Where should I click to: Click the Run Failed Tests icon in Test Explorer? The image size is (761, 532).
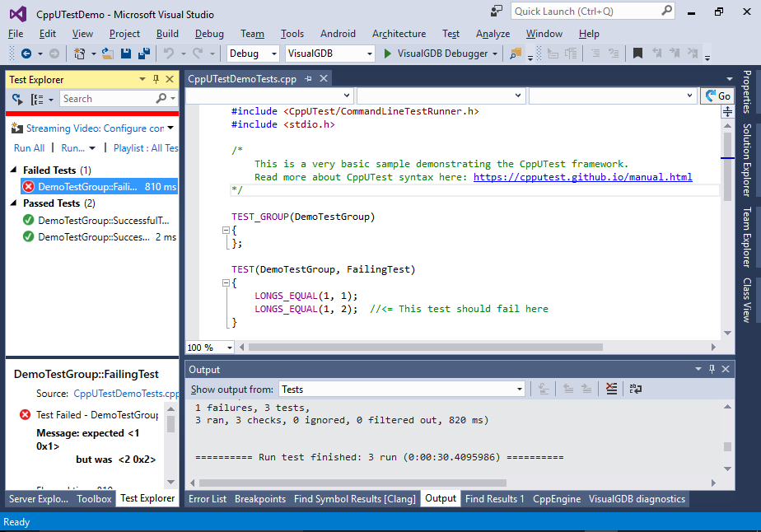17,99
